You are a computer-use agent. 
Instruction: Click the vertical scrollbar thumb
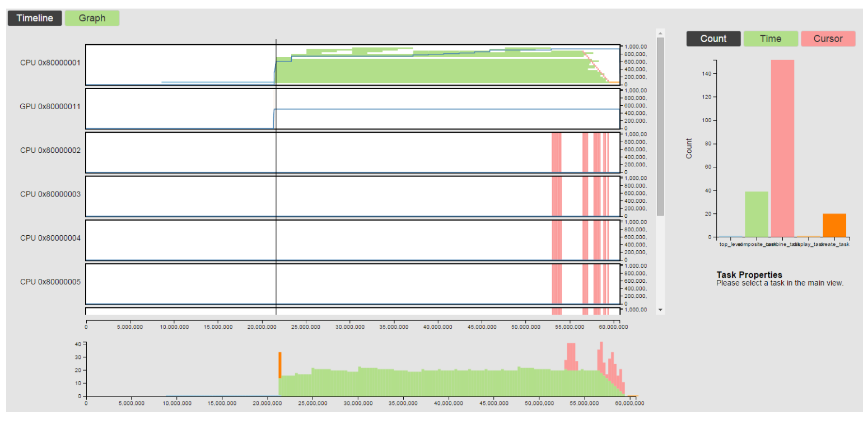click(660, 126)
